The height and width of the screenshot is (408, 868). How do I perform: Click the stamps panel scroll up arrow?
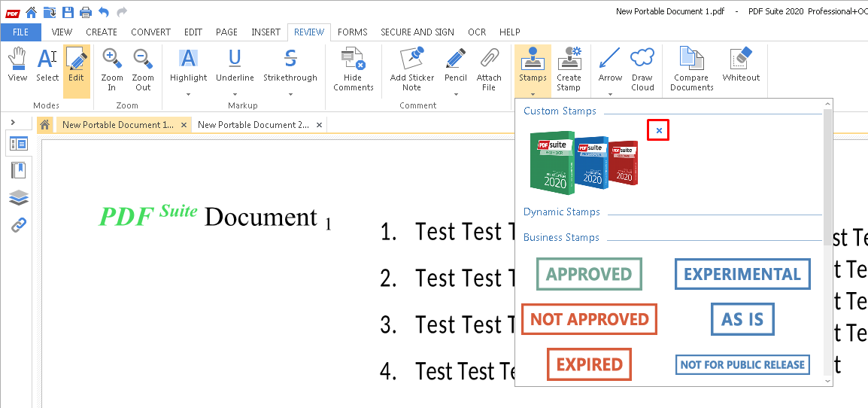pos(828,104)
